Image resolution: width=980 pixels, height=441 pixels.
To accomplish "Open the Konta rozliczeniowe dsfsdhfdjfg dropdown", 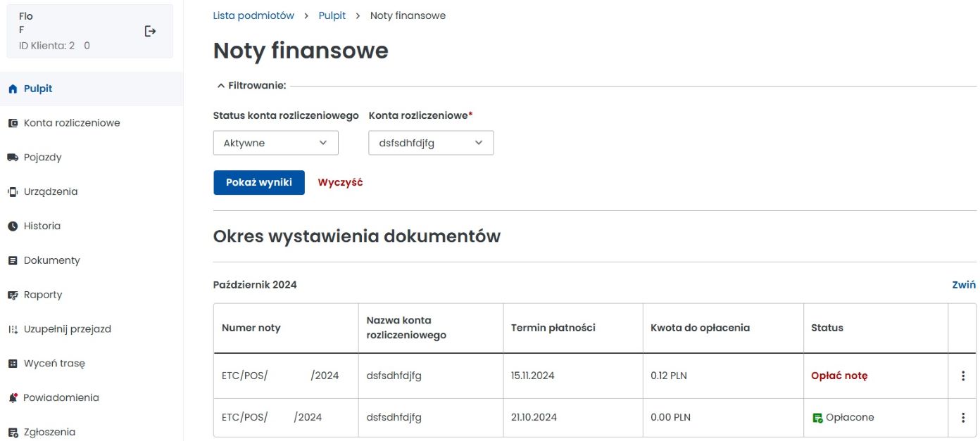I will point(431,143).
